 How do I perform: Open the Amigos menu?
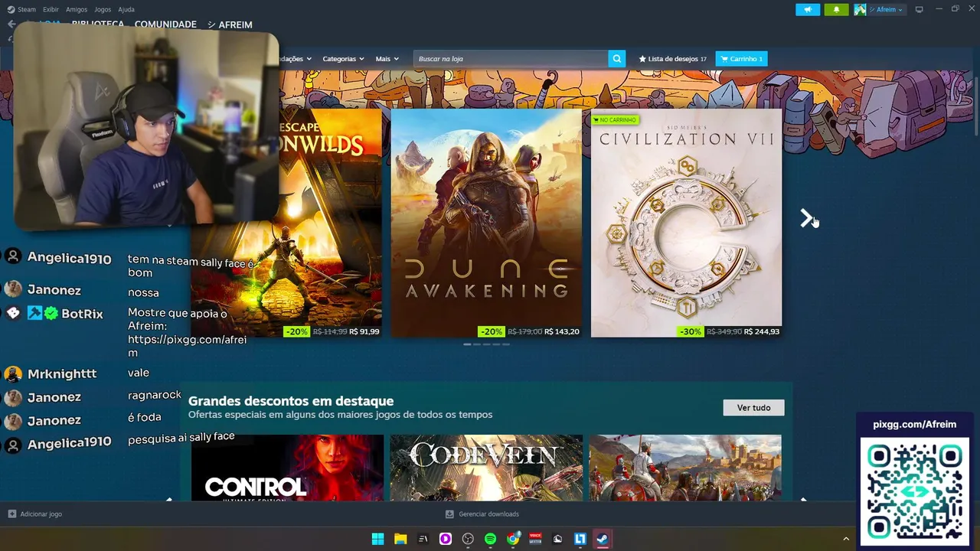pyautogui.click(x=77, y=9)
